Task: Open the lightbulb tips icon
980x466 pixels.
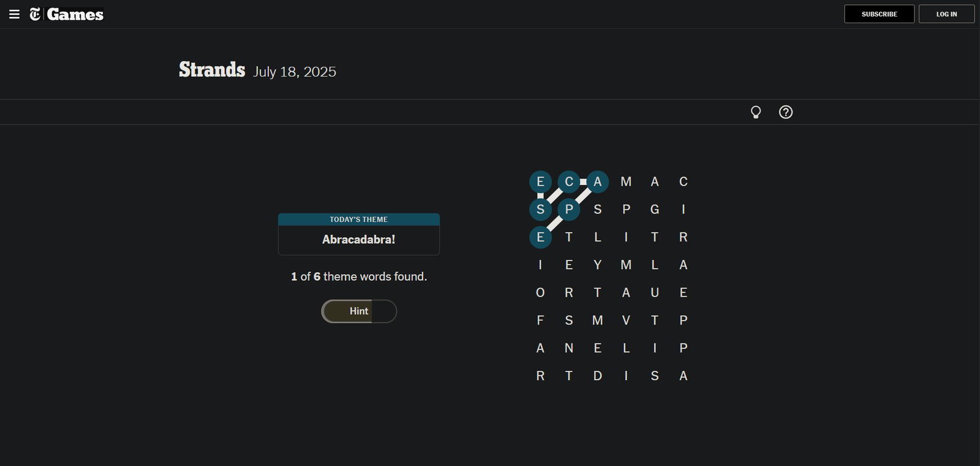Action: point(756,112)
